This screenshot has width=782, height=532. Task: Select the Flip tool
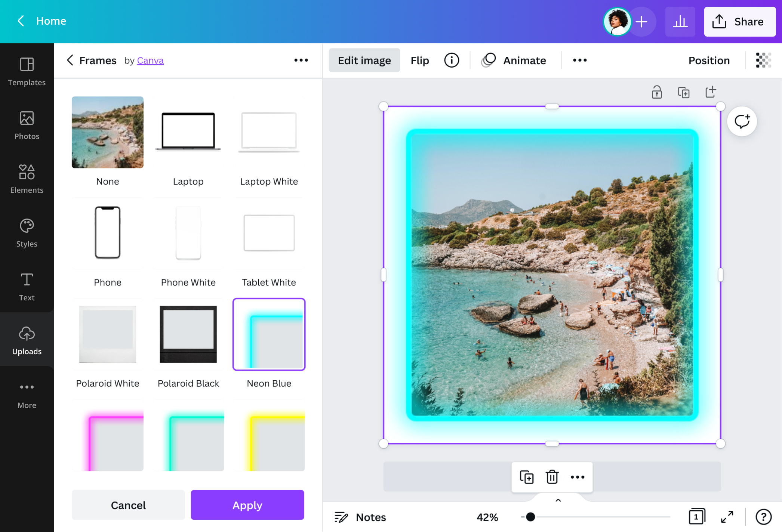click(420, 60)
